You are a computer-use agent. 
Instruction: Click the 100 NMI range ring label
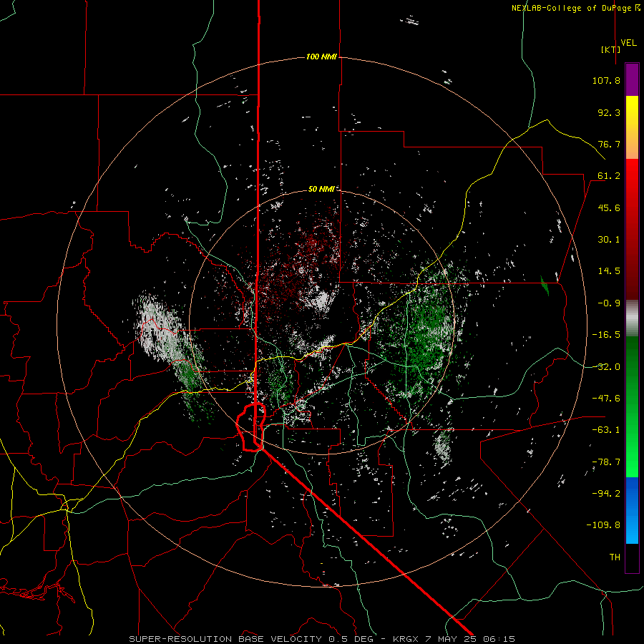321,57
